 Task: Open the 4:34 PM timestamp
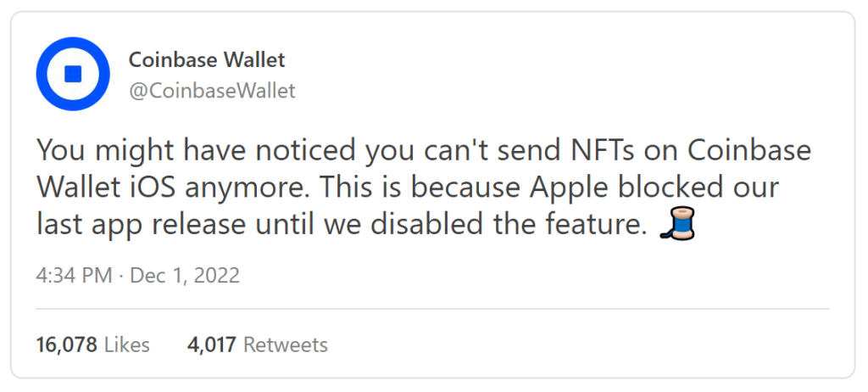click(75, 276)
